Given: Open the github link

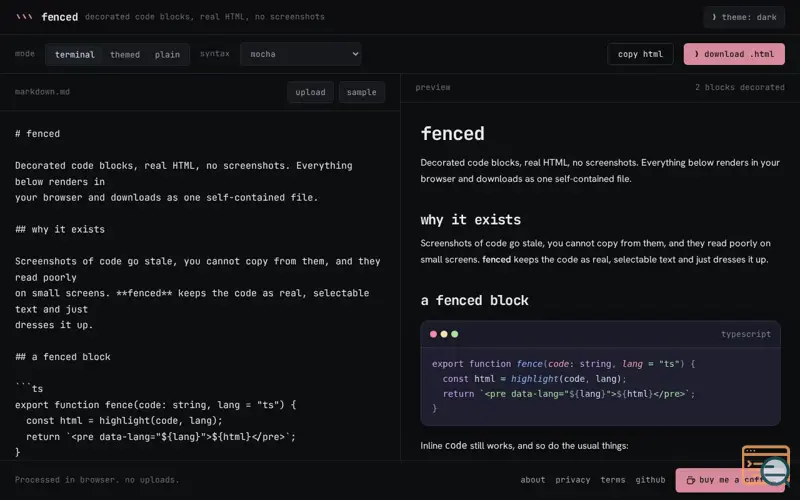Looking at the screenshot, I should 650,480.
